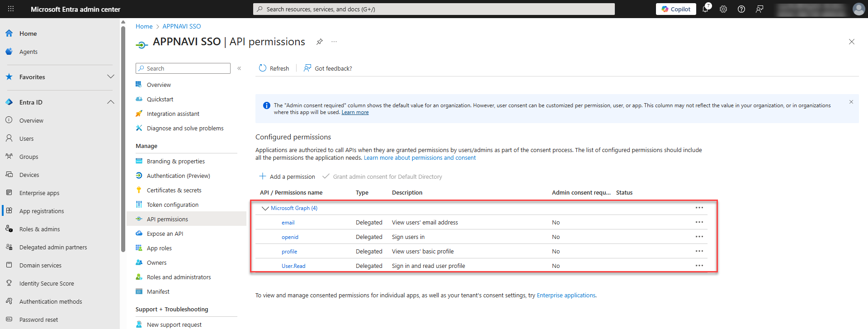This screenshot has height=329, width=868.
Task: Open the notifications bell
Action: (x=705, y=9)
